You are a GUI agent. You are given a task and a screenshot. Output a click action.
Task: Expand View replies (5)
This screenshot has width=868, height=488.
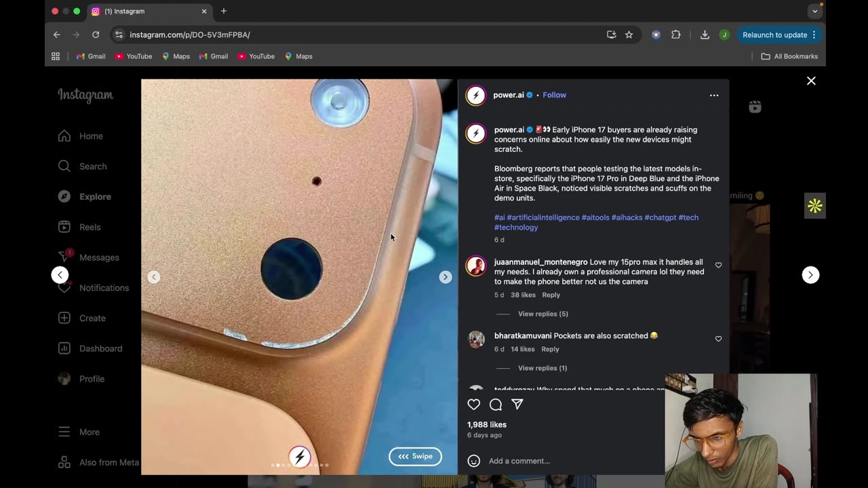(542, 314)
